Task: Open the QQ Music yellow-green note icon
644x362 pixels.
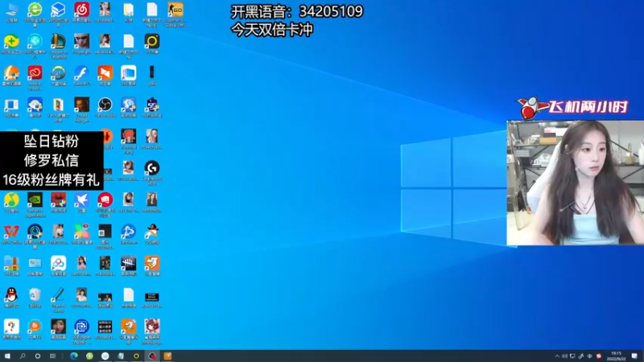Action: pyautogui.click(x=11, y=200)
